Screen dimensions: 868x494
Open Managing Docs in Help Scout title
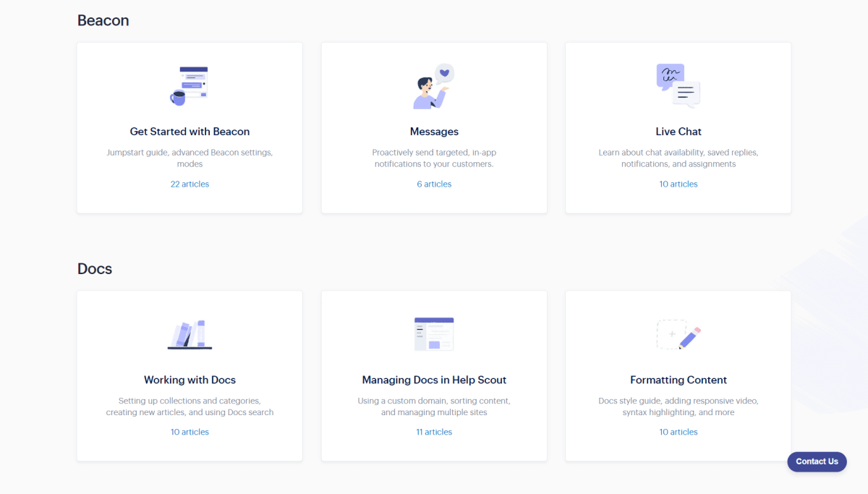pos(434,380)
